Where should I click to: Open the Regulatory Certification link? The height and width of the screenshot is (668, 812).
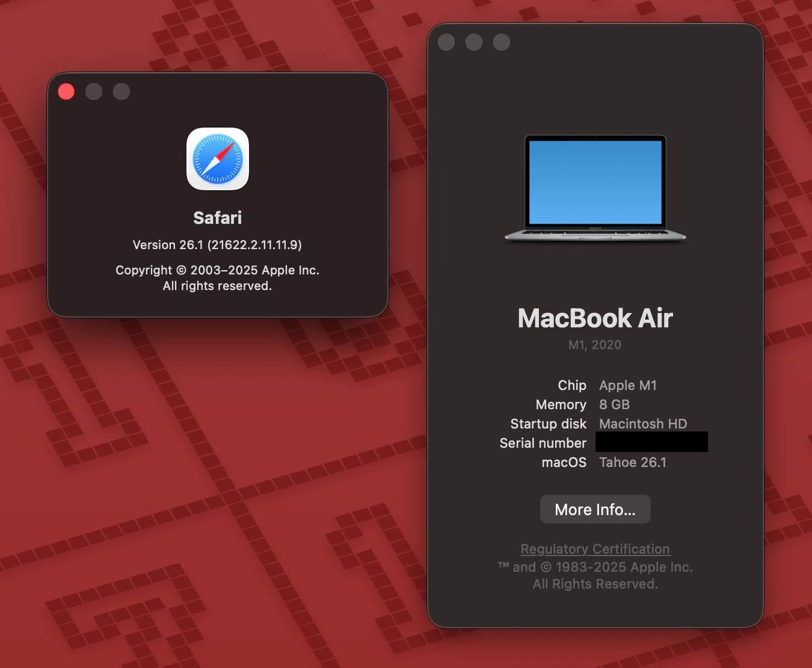(595, 549)
